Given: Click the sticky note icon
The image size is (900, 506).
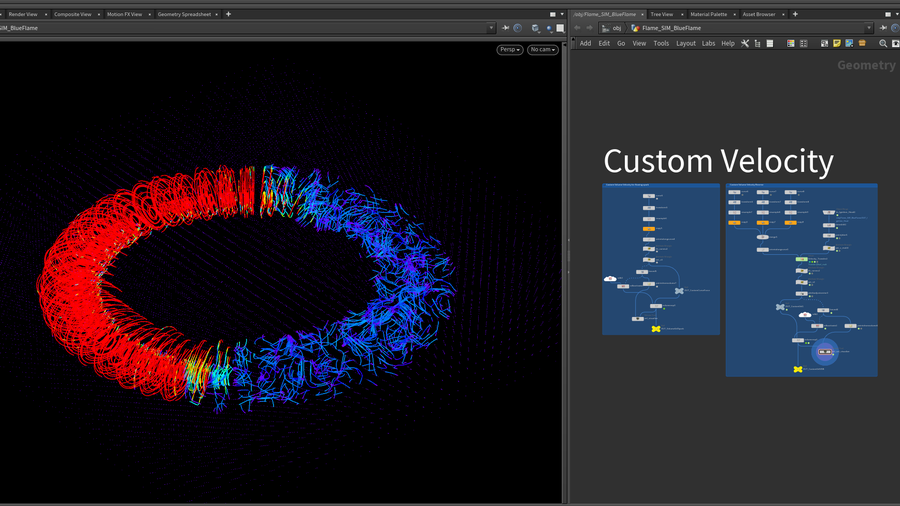Looking at the screenshot, I should (x=836, y=43).
